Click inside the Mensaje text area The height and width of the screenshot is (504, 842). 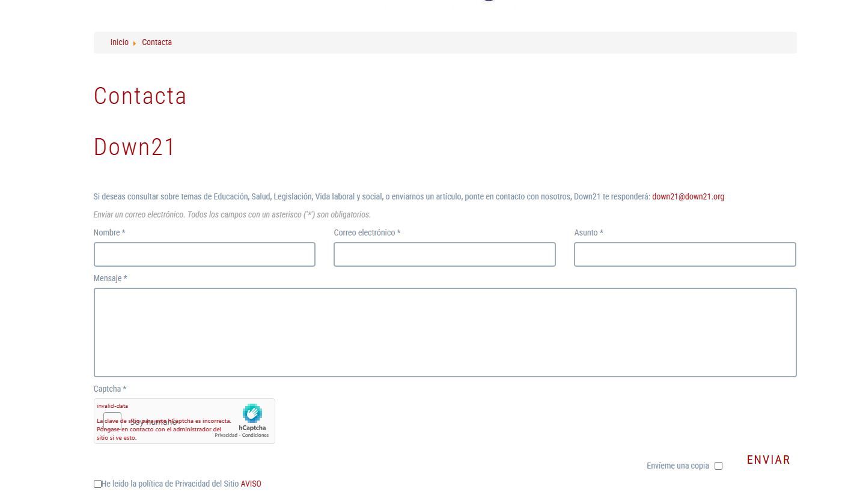[x=445, y=332]
